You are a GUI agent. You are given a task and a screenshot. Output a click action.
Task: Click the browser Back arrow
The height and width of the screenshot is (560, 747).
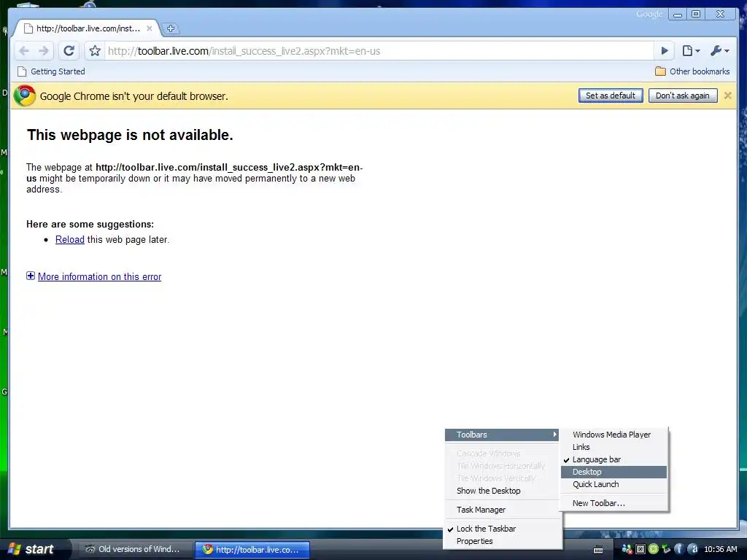coord(24,51)
